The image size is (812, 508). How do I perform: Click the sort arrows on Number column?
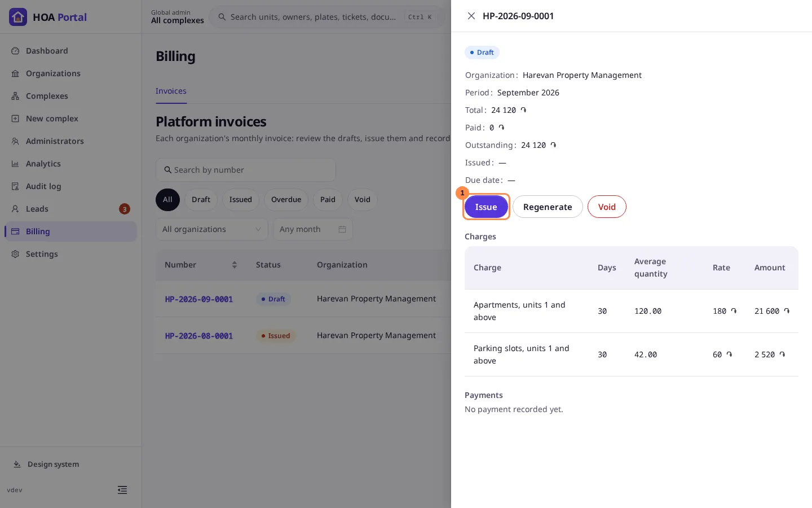point(235,265)
